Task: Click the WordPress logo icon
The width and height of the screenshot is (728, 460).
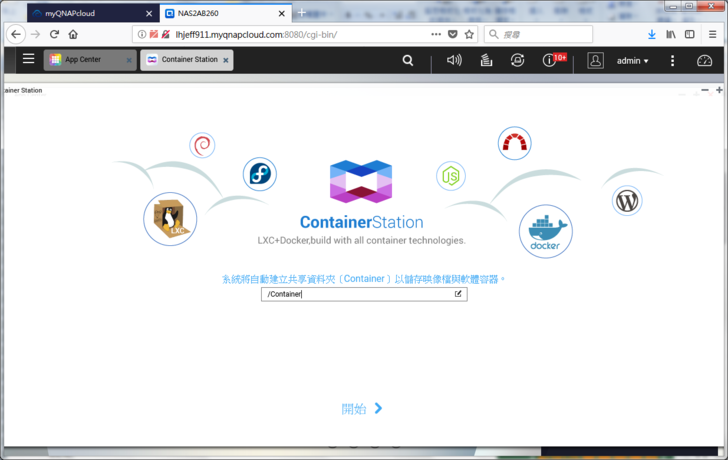Action: point(627,201)
